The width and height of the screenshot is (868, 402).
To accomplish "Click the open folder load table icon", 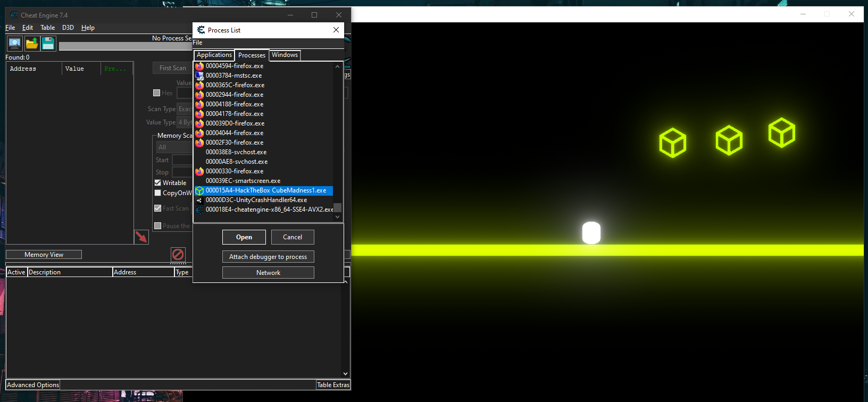I will [x=32, y=44].
